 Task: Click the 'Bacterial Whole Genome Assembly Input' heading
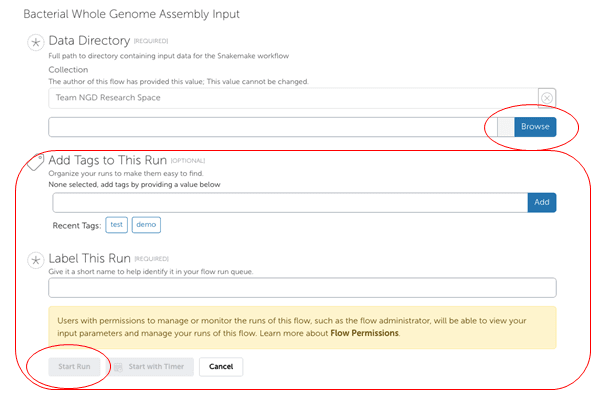click(132, 14)
